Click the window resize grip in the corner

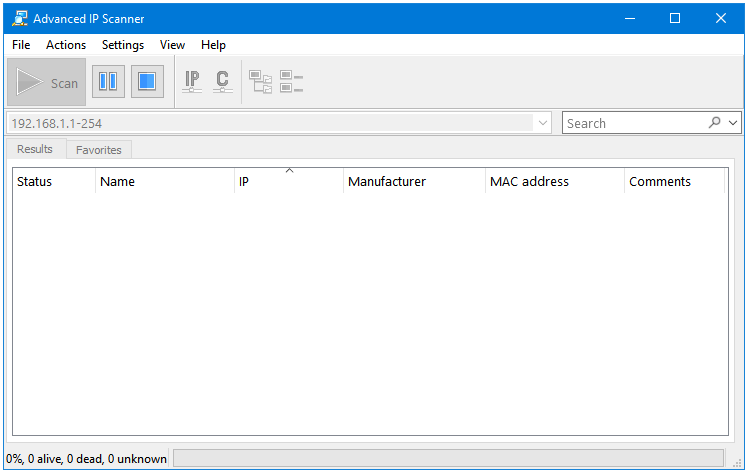[737, 462]
